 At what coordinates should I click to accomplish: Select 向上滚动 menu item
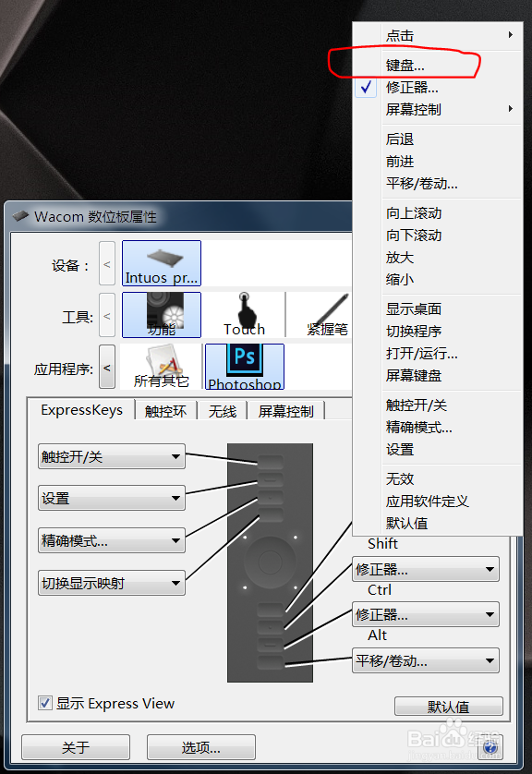click(438, 212)
